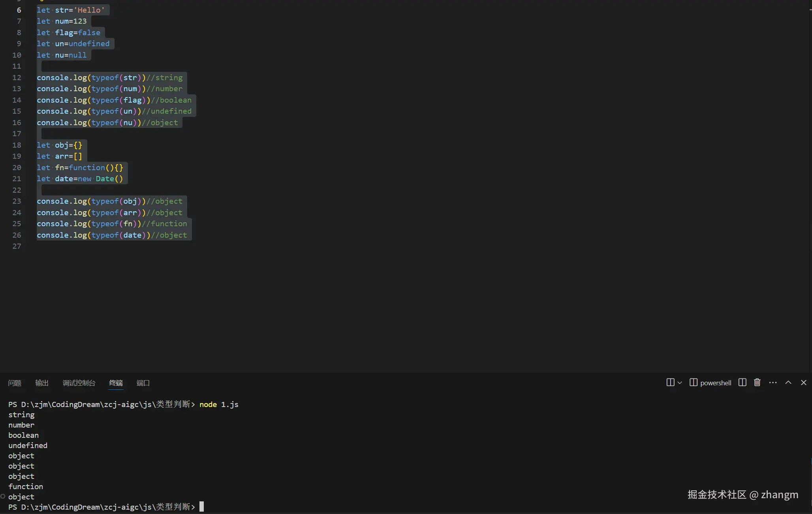
Task: Switch to the 端口 (Ports) tab
Action: click(x=143, y=383)
